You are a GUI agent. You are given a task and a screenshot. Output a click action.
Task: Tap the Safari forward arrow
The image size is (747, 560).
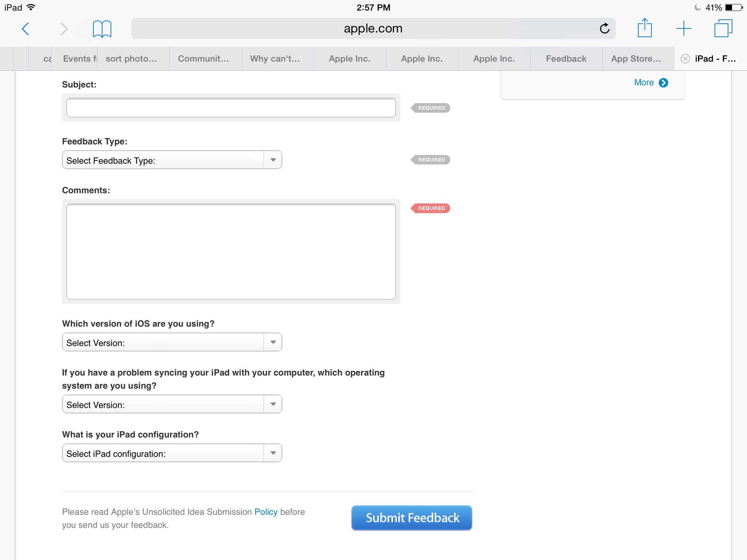tap(64, 28)
